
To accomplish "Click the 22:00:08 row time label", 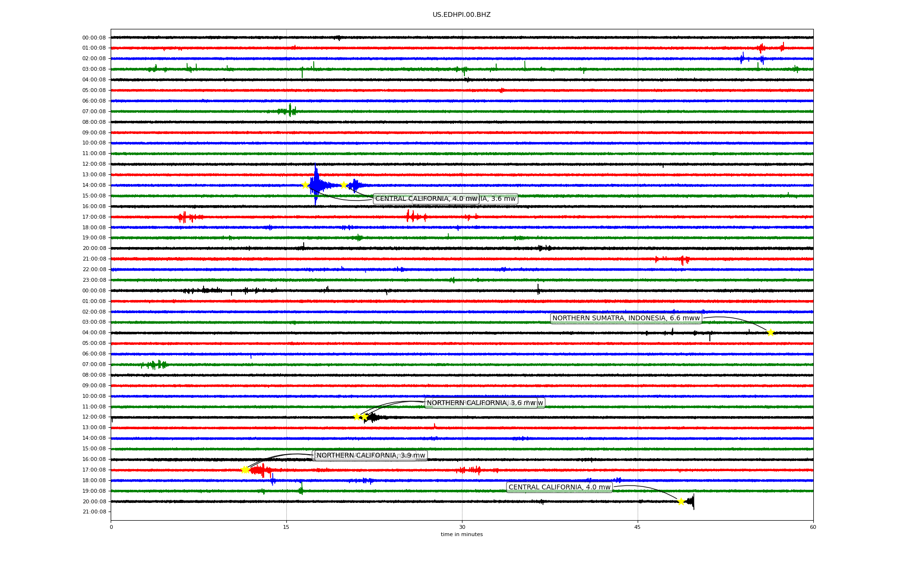I will 94,269.
